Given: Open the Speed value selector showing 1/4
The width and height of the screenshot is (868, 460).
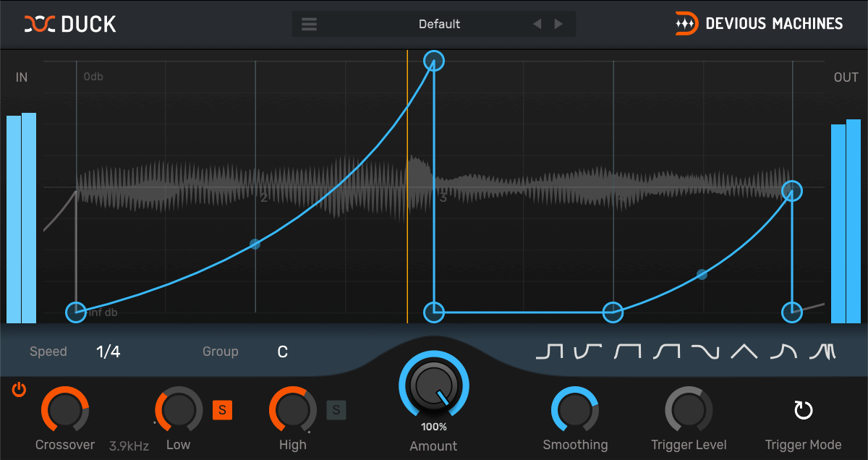Looking at the screenshot, I should (x=108, y=352).
